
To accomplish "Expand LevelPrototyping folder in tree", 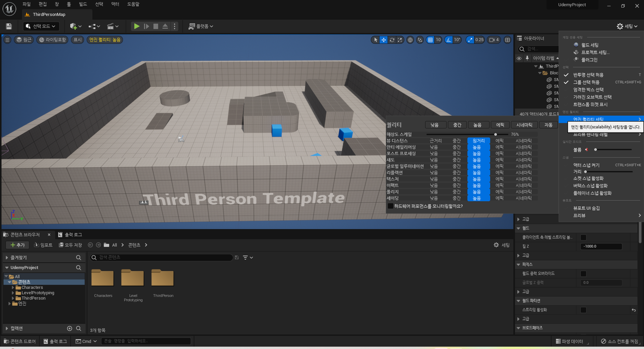I will pos(13,293).
